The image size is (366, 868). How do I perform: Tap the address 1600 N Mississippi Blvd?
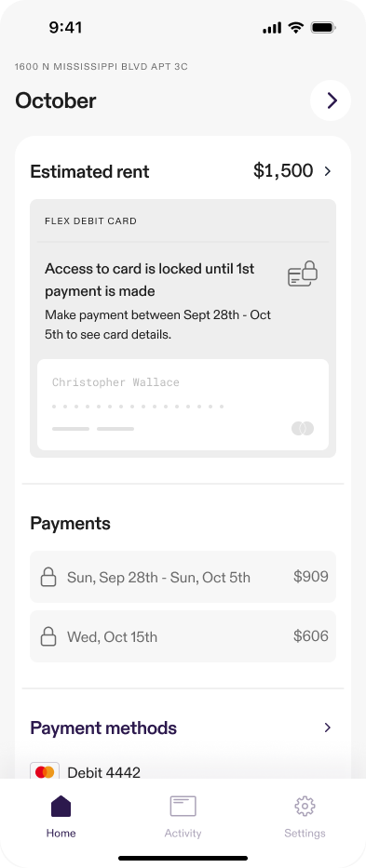click(102, 67)
